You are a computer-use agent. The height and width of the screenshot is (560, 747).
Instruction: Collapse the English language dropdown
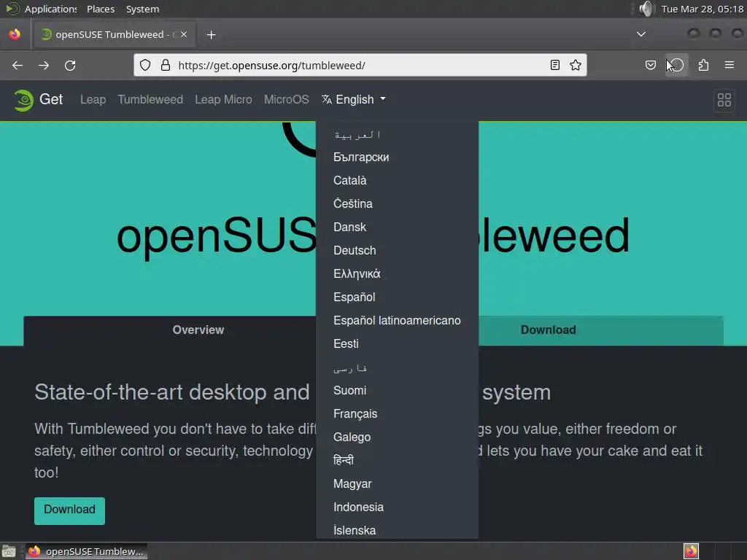[x=354, y=99]
